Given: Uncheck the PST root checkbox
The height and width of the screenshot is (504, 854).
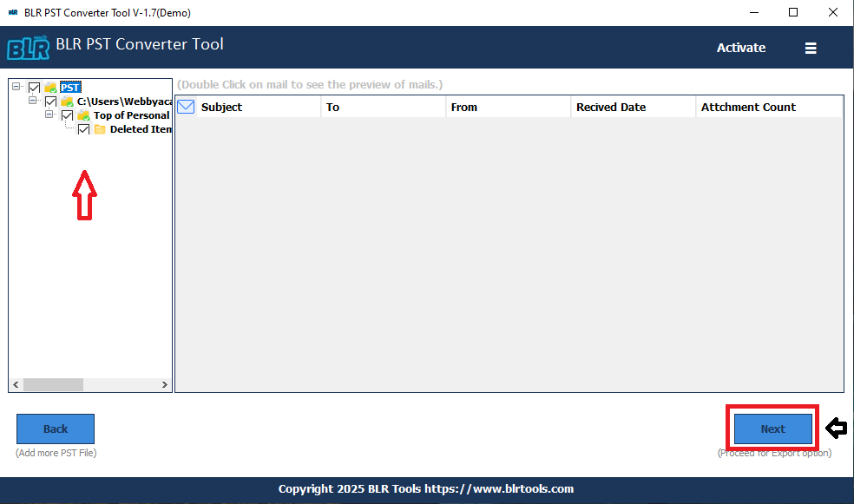Looking at the screenshot, I should [35, 88].
